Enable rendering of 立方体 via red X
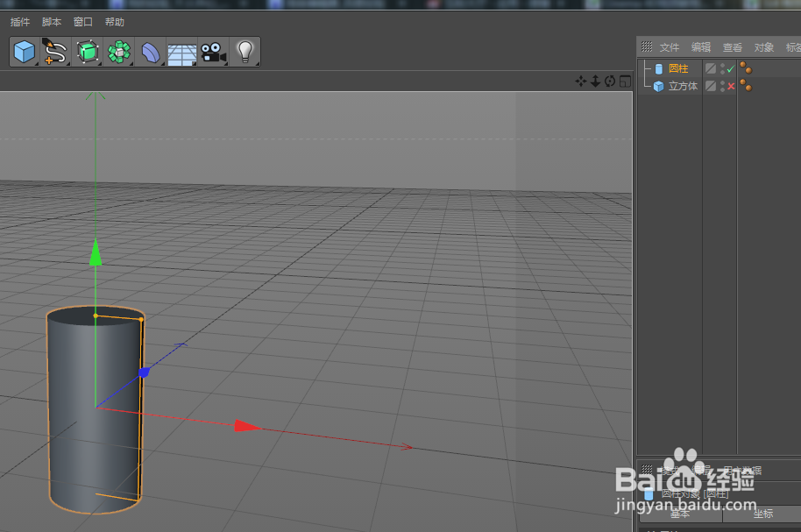This screenshot has width=801, height=532. click(731, 85)
